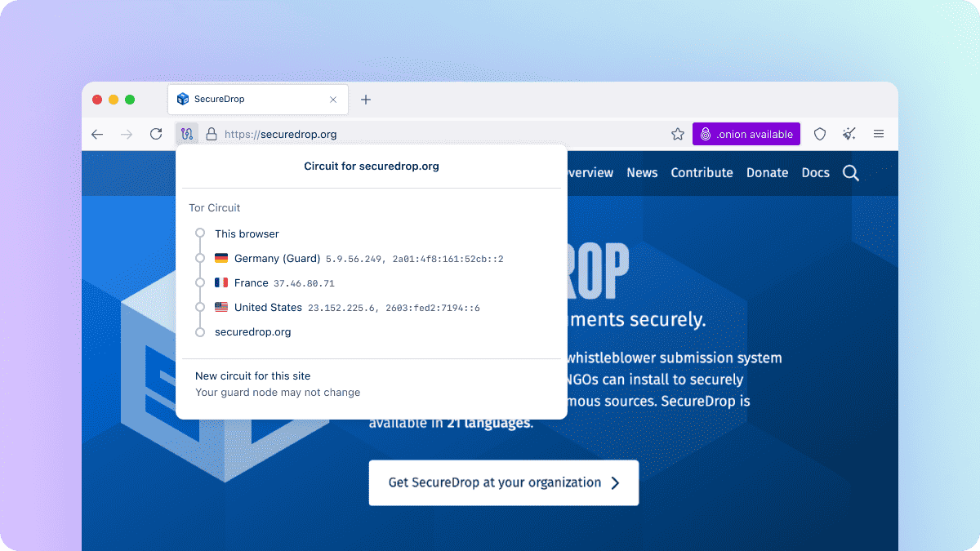
Task: Open the hamburger application menu
Action: [x=879, y=134]
